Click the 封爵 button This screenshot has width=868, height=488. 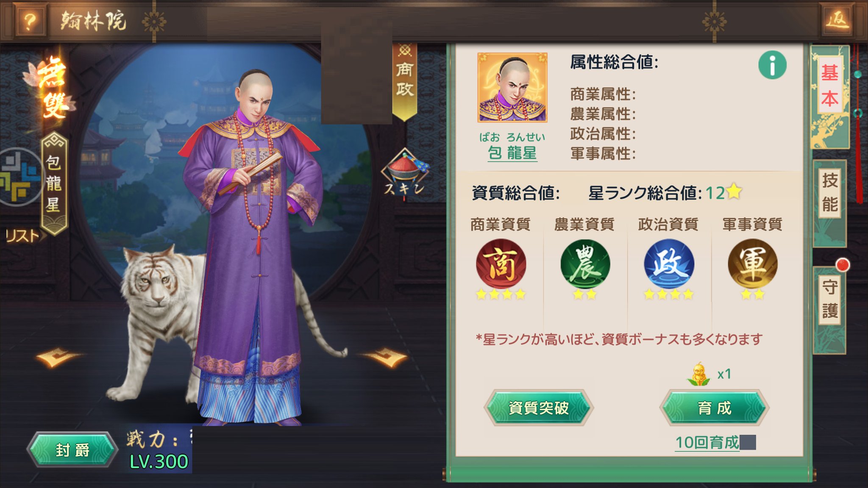pos(72,450)
